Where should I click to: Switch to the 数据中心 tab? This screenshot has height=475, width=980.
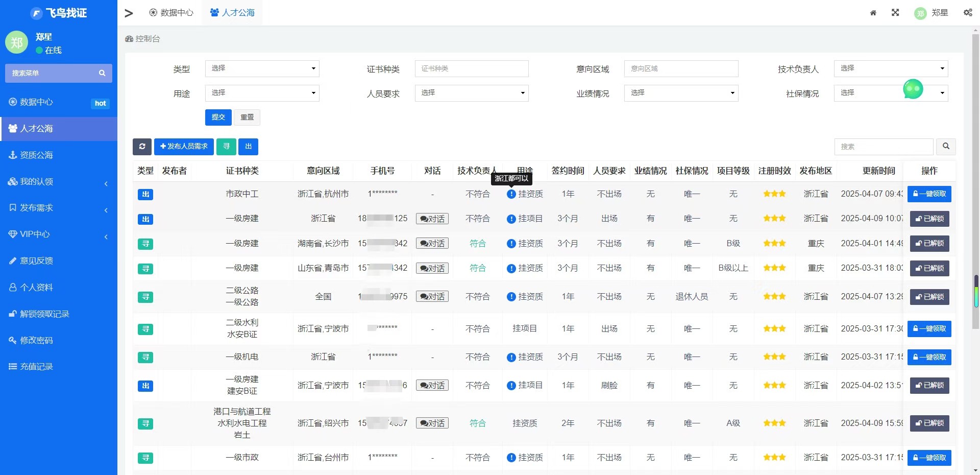[x=171, y=13]
